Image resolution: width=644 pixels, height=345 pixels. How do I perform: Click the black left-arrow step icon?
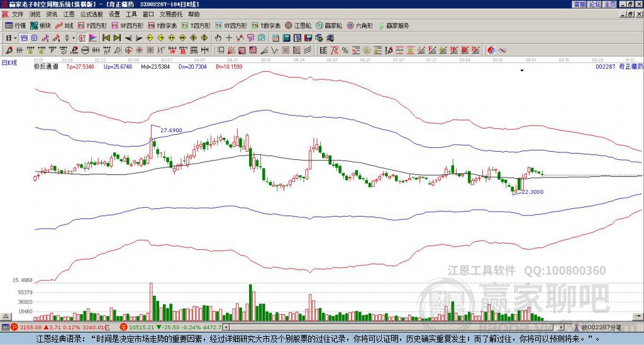pyautogui.click(x=128, y=38)
